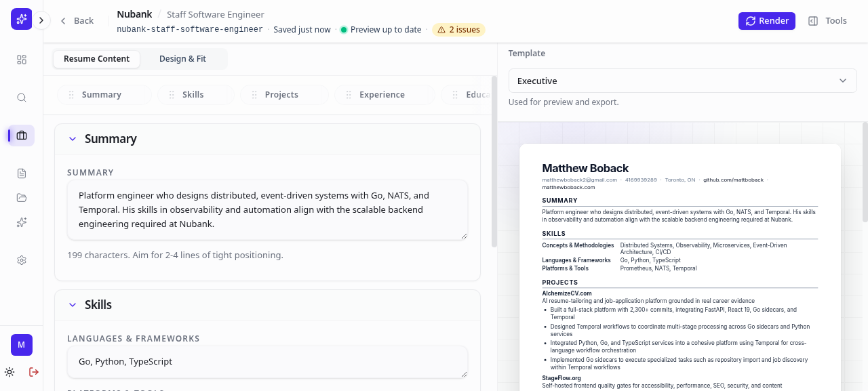Click the editor panel vertical scrollbar
Viewport: 868px width, 391px height.
pyautogui.click(x=494, y=163)
